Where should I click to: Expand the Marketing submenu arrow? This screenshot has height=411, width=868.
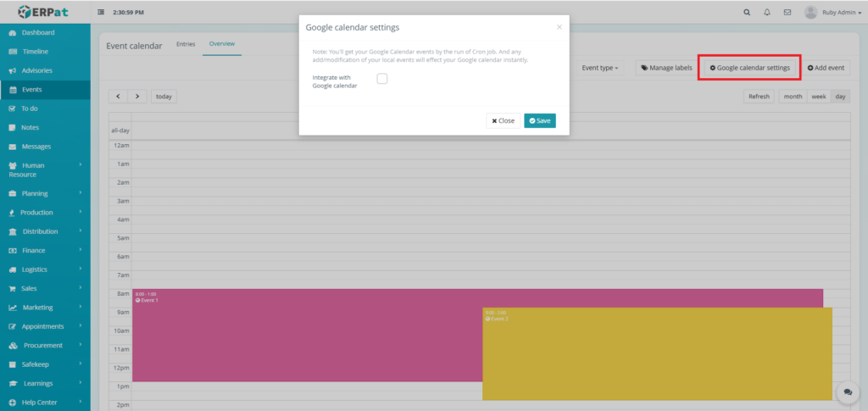pyautogui.click(x=81, y=307)
